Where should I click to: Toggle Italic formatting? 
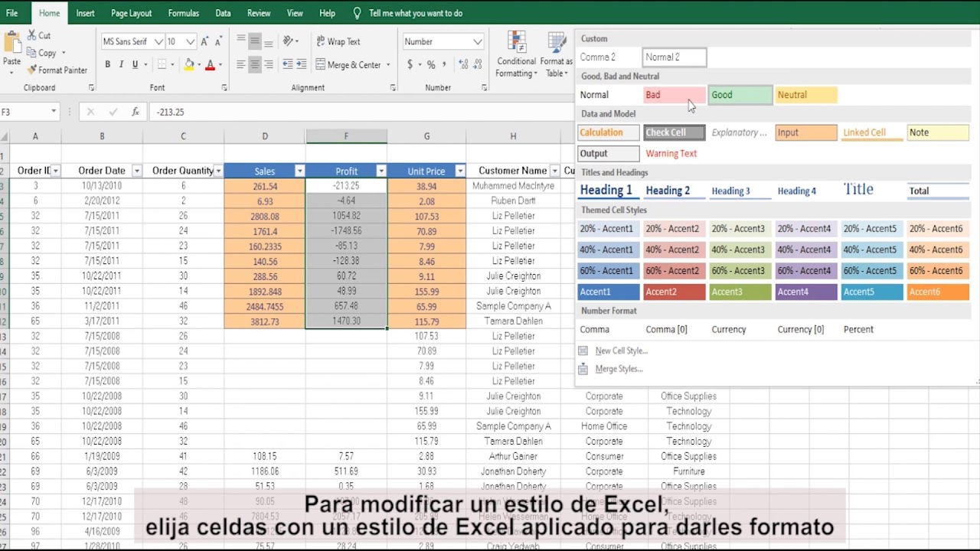tap(121, 65)
